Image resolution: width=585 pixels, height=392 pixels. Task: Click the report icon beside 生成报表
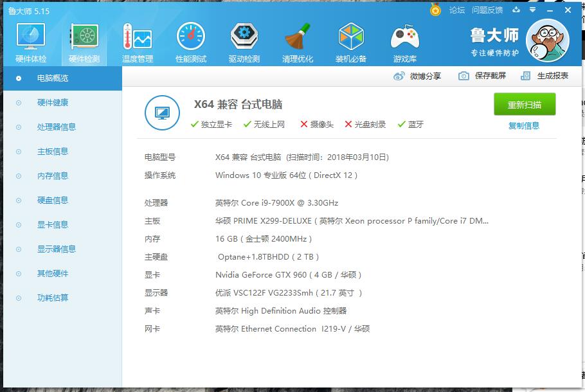tap(525, 76)
